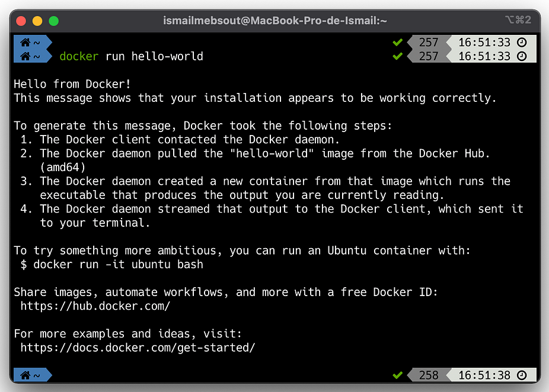Click the ⌥⌘2 window shortcut indicator
549x392 pixels.
point(518,20)
